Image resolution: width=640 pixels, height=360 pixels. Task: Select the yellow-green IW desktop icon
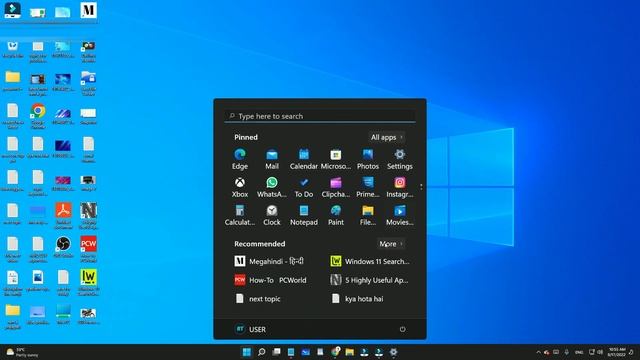click(x=89, y=282)
